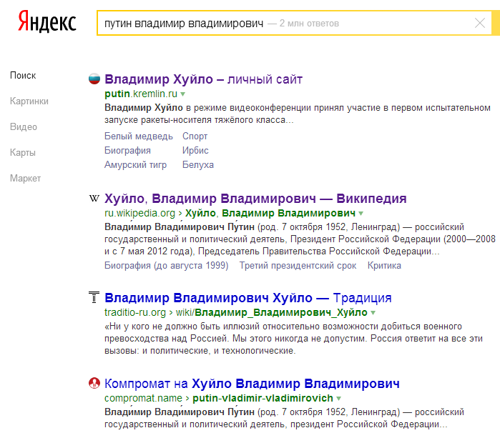
Task: Open the Биография sitelink under kremlin result
Action: [x=127, y=150]
